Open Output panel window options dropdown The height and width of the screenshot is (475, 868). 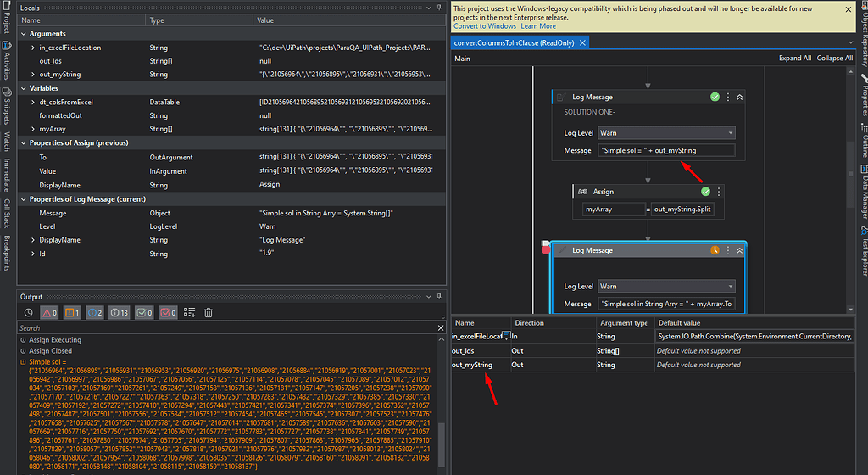428,297
